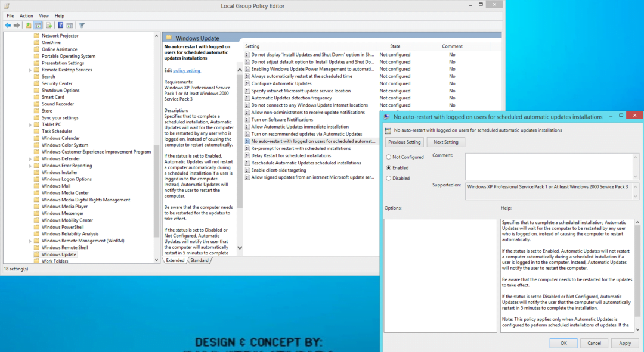644x352 pixels.
Task: Select the Disabled radio button
Action: (x=388, y=178)
